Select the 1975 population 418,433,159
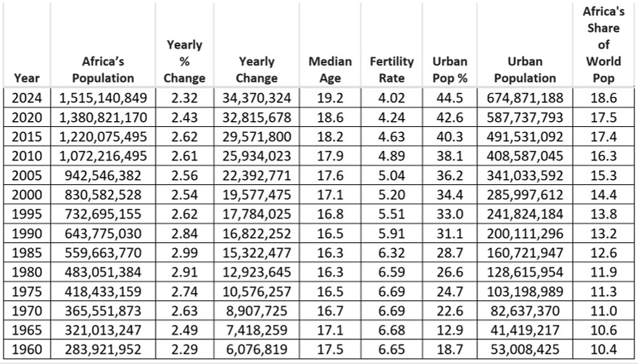This screenshot has width=638, height=364. click(x=103, y=291)
